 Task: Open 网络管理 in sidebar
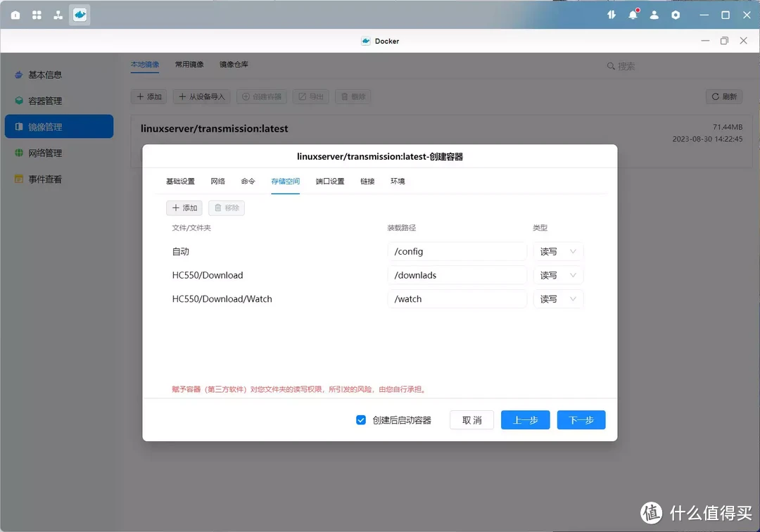click(x=59, y=153)
